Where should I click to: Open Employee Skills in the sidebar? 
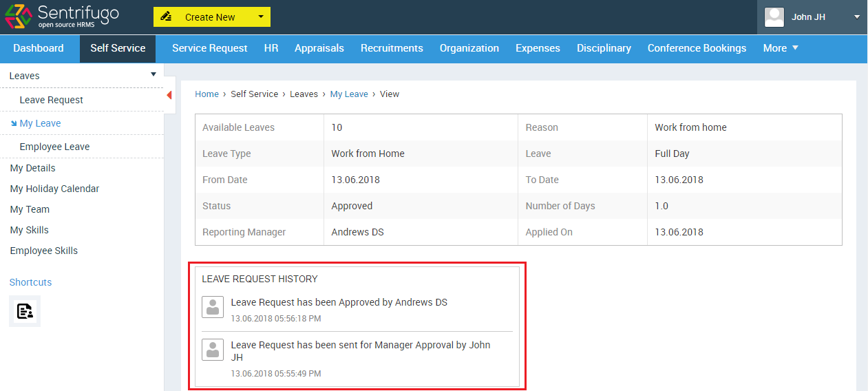point(43,251)
